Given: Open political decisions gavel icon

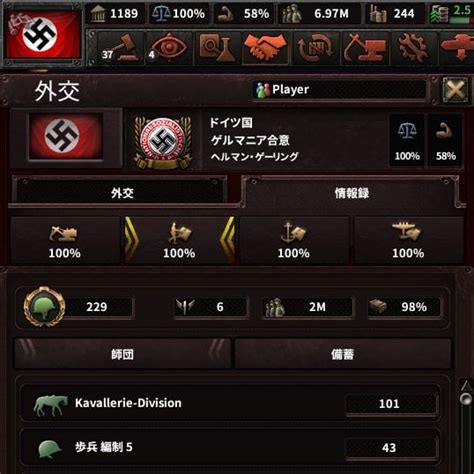Looking at the screenshot, I should pyautogui.click(x=120, y=48).
